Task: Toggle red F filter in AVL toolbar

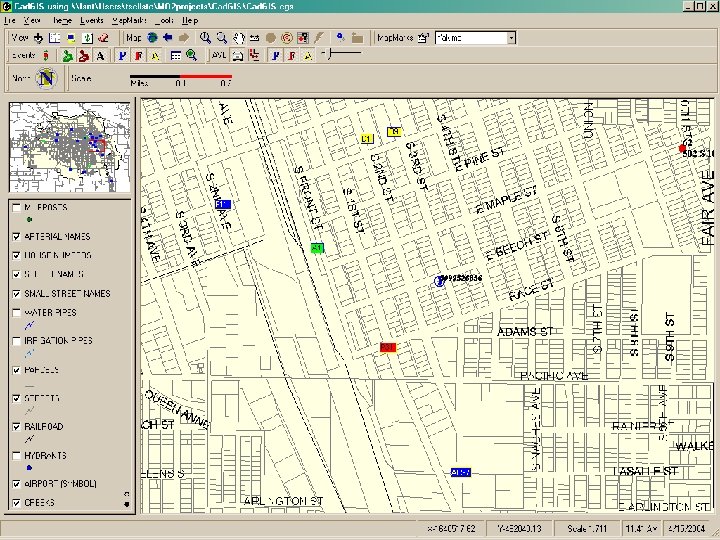Action: click(x=292, y=56)
